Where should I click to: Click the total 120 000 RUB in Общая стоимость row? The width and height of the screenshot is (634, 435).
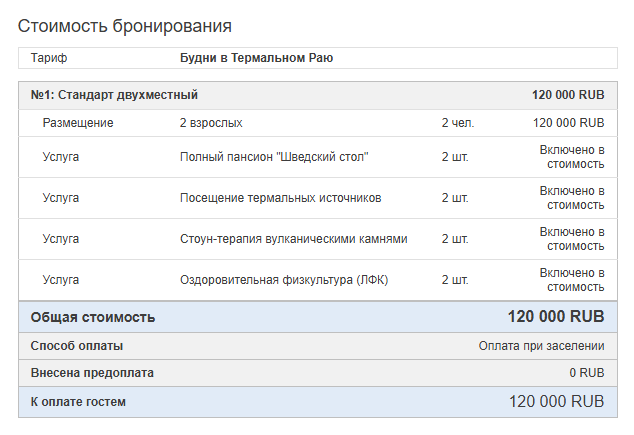pos(556,317)
